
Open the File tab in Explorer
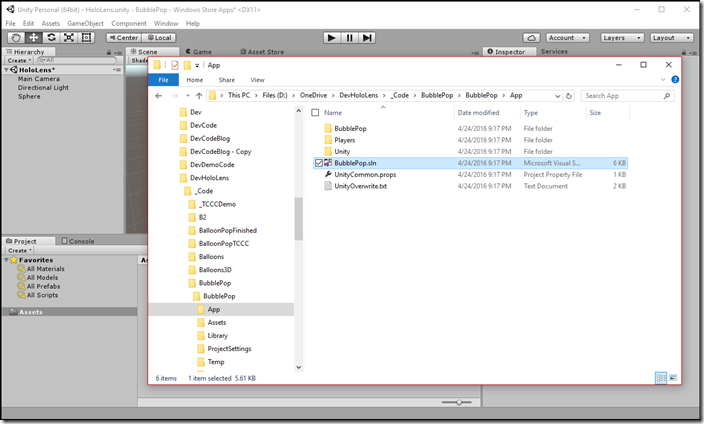click(x=163, y=80)
